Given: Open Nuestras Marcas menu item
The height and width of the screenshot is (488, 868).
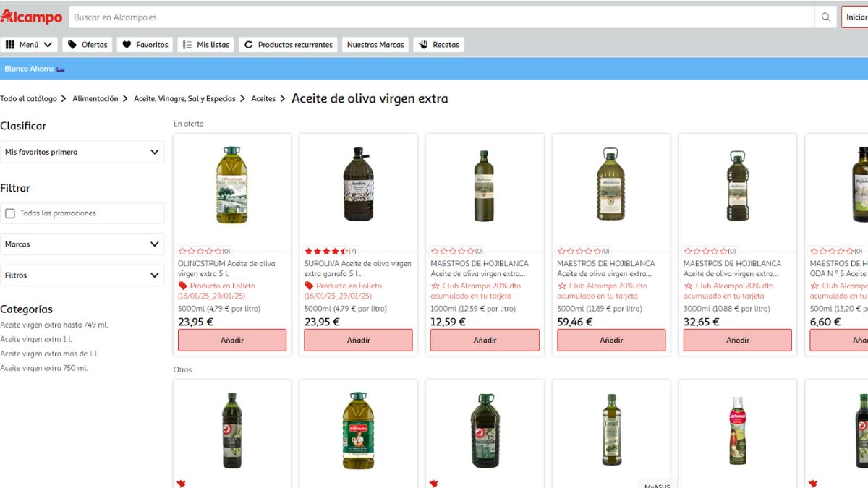Looking at the screenshot, I should [x=375, y=45].
